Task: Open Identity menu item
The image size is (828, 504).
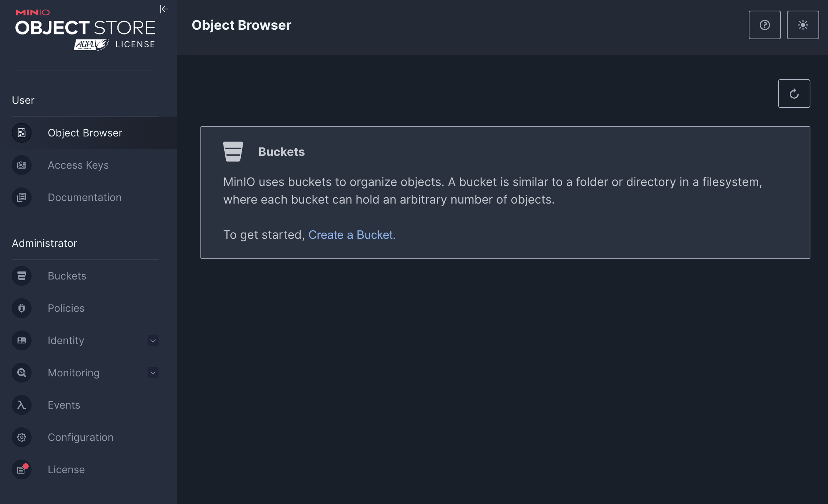Action: click(66, 340)
